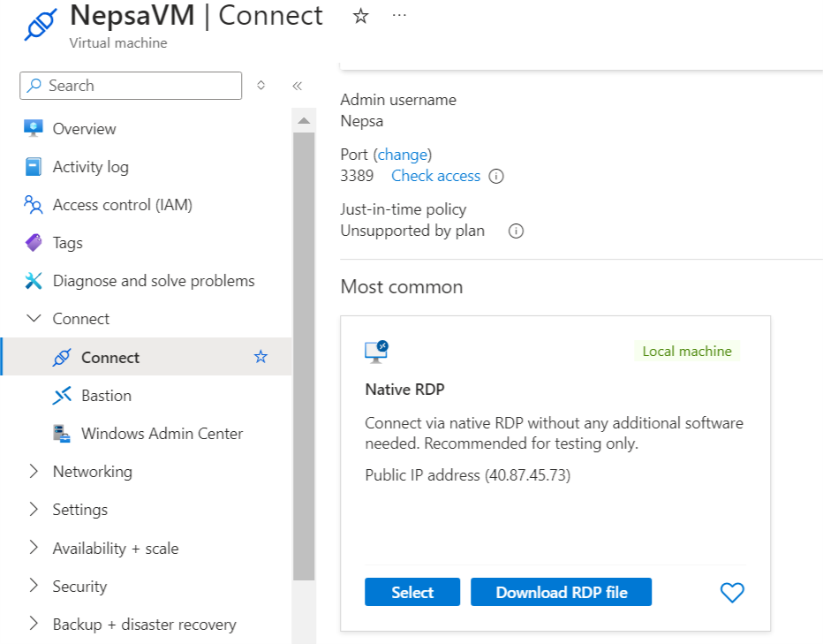
Task: Toggle the star beside the Connect menu item
Action: pos(260,357)
